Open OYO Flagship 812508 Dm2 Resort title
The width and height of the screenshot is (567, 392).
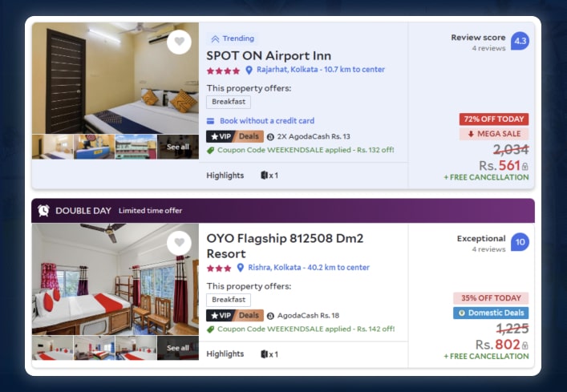pos(285,245)
